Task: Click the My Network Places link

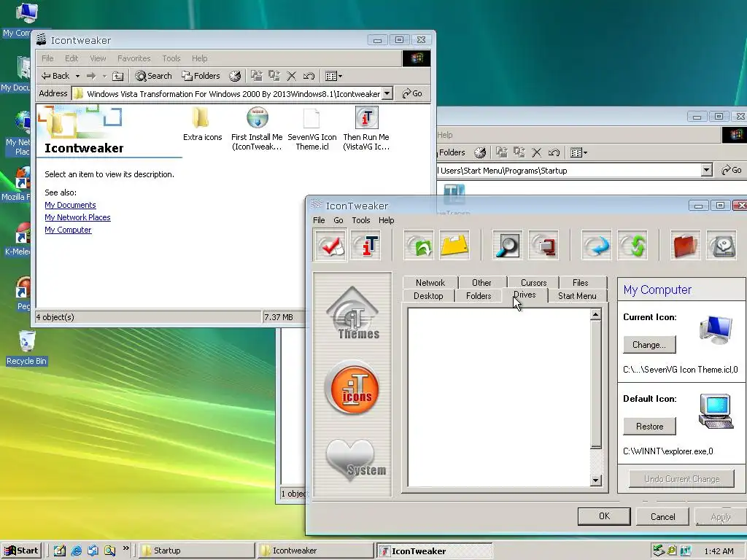Action: (77, 217)
